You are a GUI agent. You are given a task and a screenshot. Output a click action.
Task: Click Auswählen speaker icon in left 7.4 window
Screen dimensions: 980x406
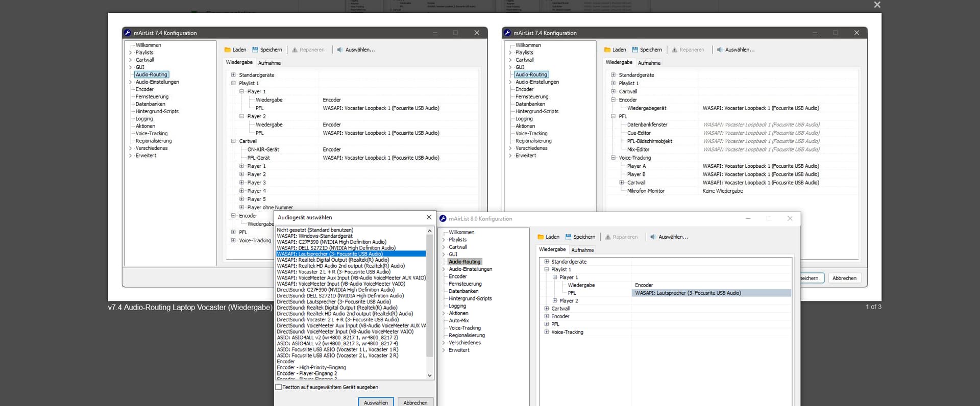coord(340,50)
